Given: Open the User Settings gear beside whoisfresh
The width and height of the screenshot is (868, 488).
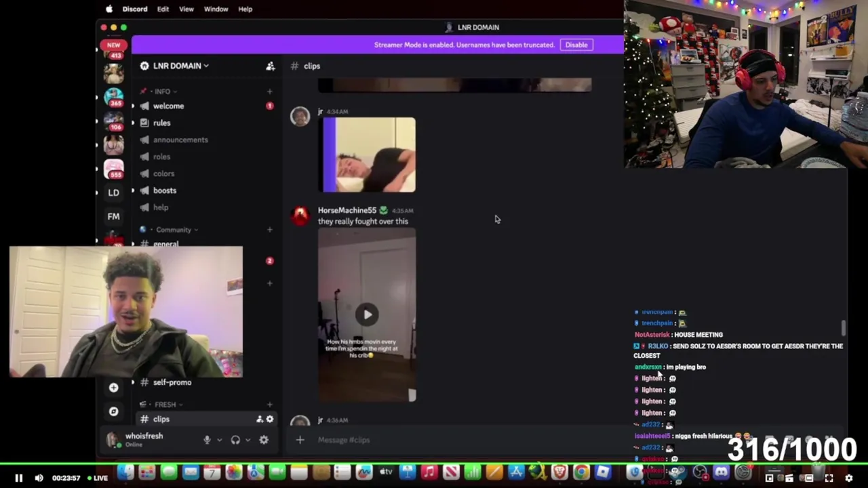Looking at the screenshot, I should point(264,440).
